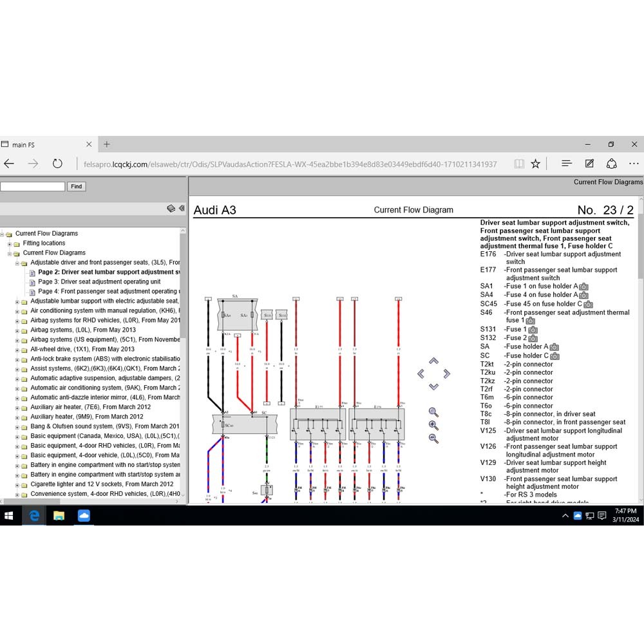Image resolution: width=644 pixels, height=644 pixels.
Task: Click the plain magnifier reset-zoom icon
Action: tap(433, 412)
